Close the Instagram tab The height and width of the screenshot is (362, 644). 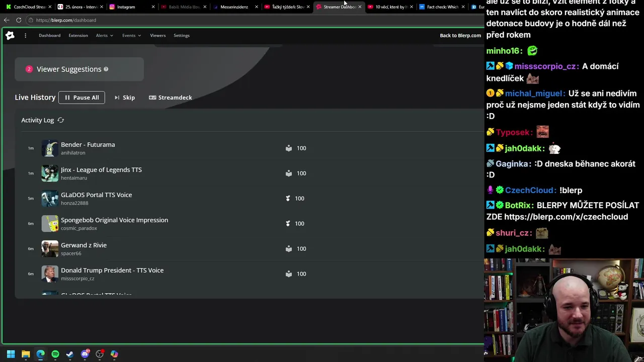pos(153,7)
